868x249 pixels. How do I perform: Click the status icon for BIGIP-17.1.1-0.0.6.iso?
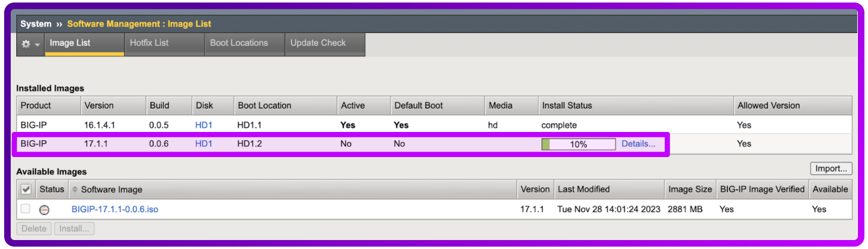(x=44, y=210)
